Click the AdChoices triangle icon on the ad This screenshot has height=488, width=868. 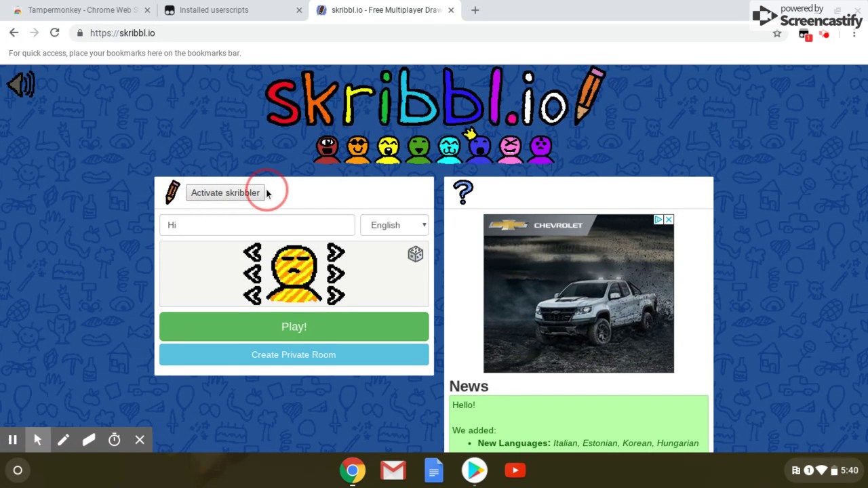(x=658, y=220)
